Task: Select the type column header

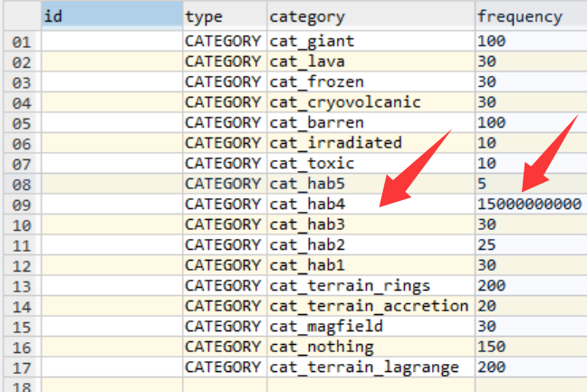Action: (225, 16)
